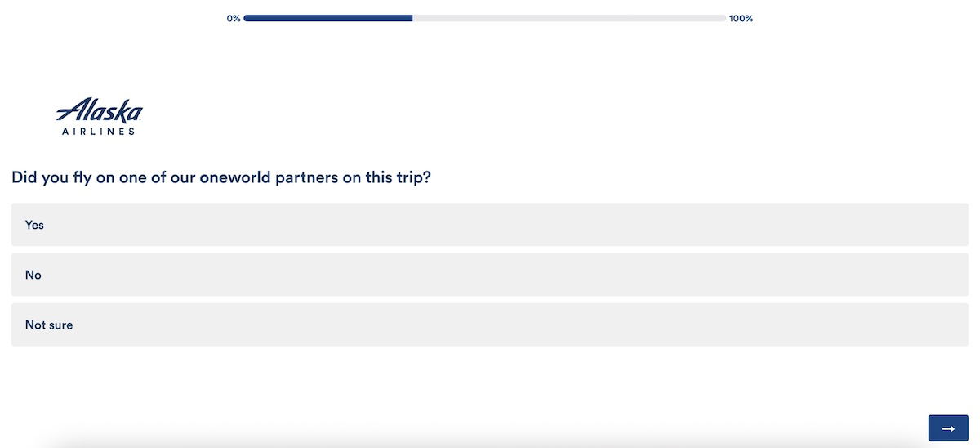Screen dimensions: 980x448
Task: Click the AIRLINES text beneath the logo
Action: (99, 131)
